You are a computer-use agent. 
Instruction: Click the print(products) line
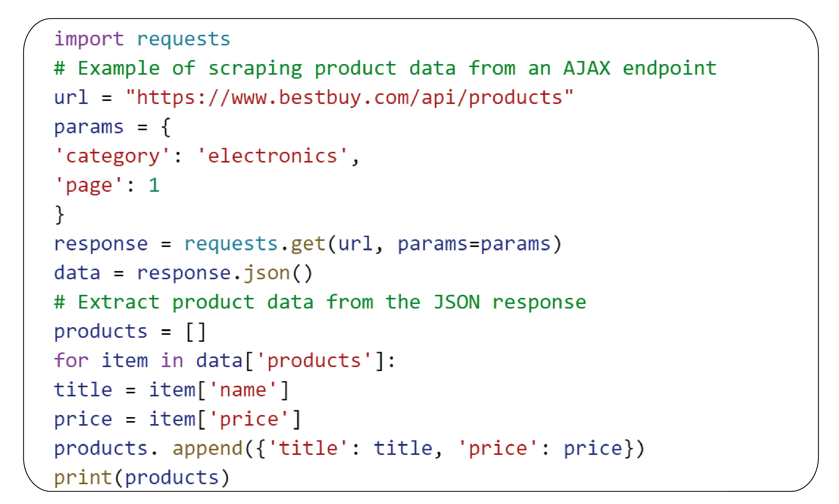(x=142, y=478)
